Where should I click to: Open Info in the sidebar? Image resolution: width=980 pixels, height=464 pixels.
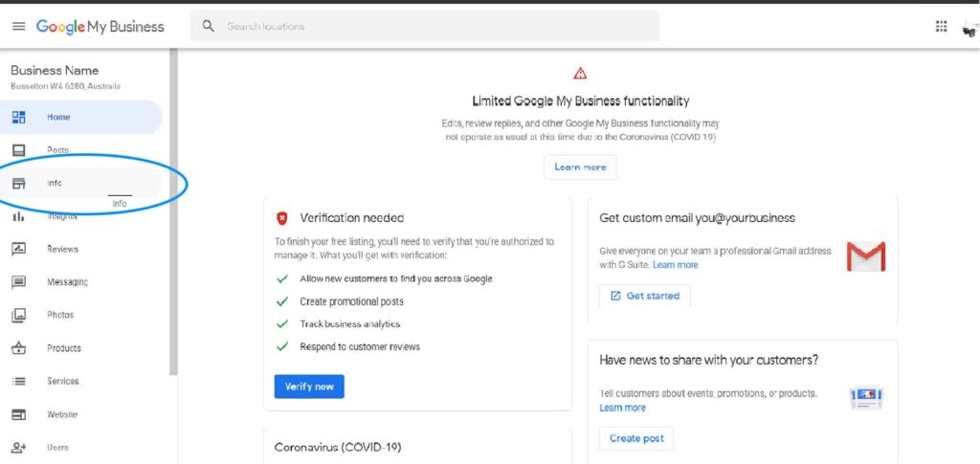80,183
